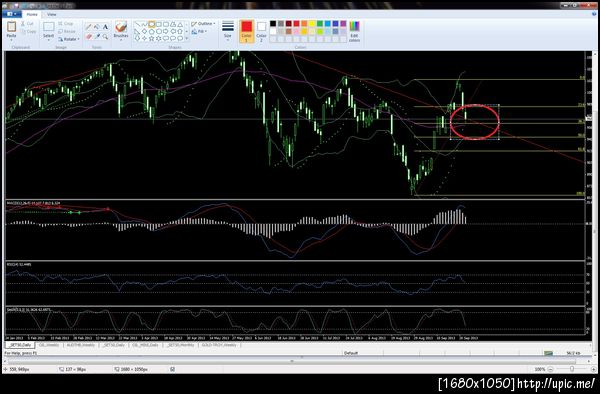Pick the orange color swatch
The height and width of the screenshot is (394, 600).
point(304,24)
